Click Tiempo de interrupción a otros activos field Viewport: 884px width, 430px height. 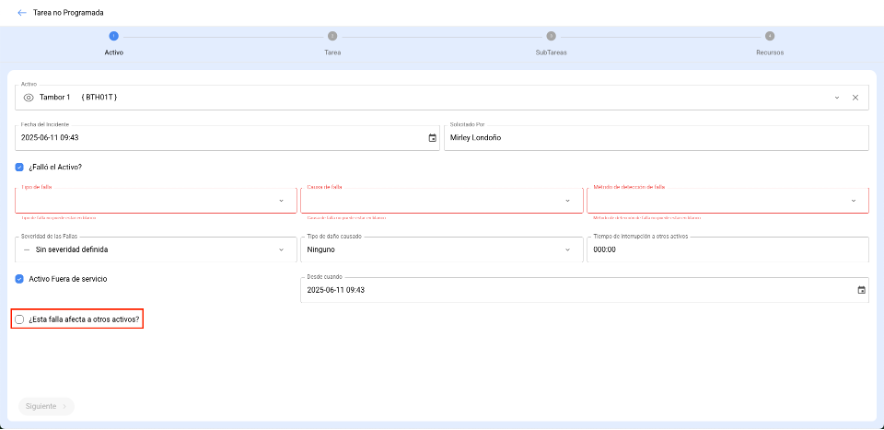[727, 249]
